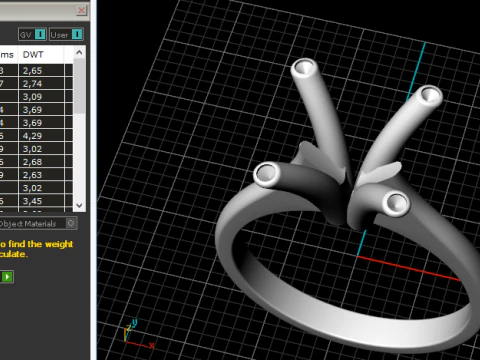Select the 2,74 DWT cell
This screenshot has height=360, width=480.
pyautogui.click(x=41, y=83)
